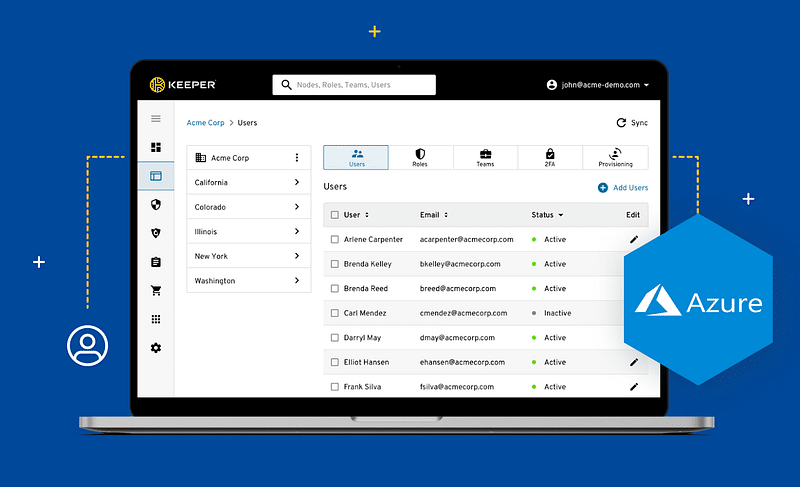Screen dimensions: 800x487
Task: Edit Frank Silva with pencil icon
Action: (x=634, y=387)
